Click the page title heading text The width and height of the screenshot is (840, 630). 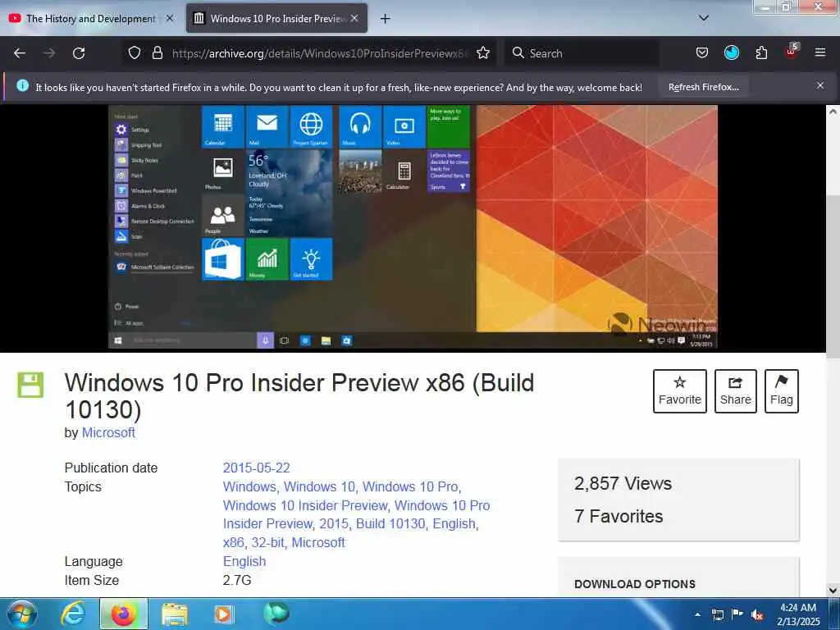tap(299, 396)
